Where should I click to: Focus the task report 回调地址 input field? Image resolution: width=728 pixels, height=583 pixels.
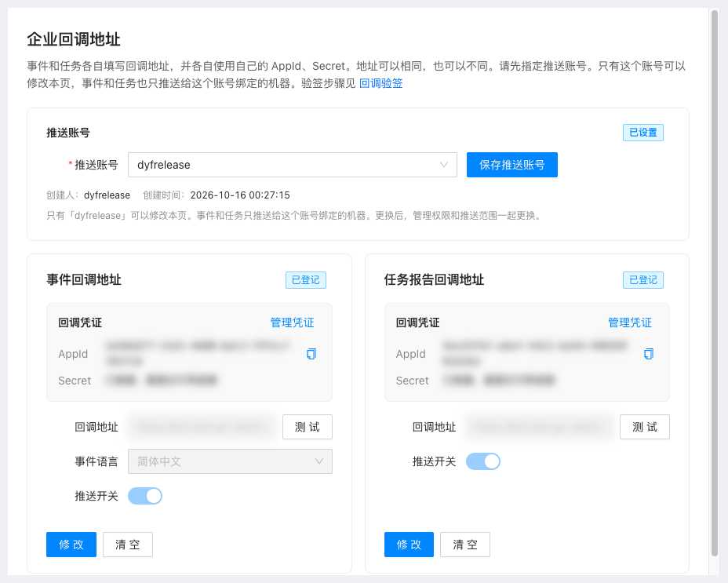(541, 427)
